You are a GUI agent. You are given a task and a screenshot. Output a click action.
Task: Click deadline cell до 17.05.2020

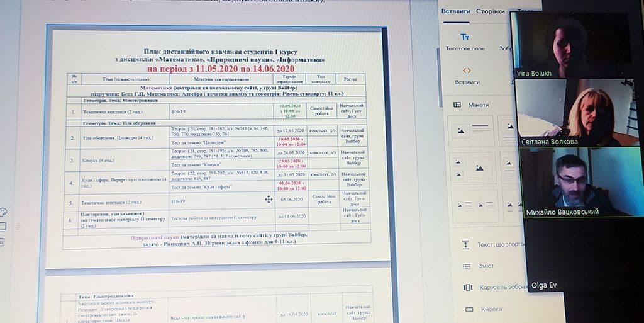coord(291,131)
